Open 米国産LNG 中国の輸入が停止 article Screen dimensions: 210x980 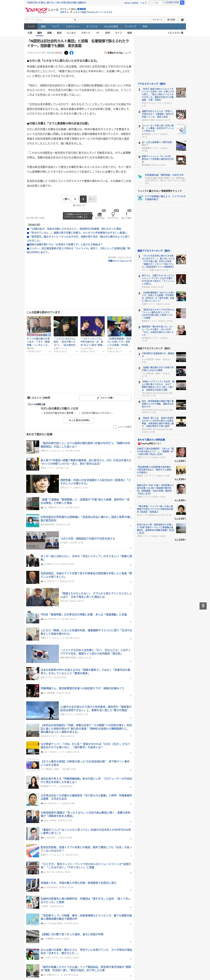click(79, 883)
